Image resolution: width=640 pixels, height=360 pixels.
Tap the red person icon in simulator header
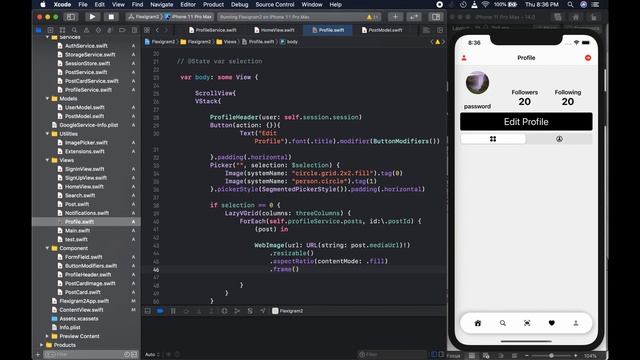tap(464, 58)
